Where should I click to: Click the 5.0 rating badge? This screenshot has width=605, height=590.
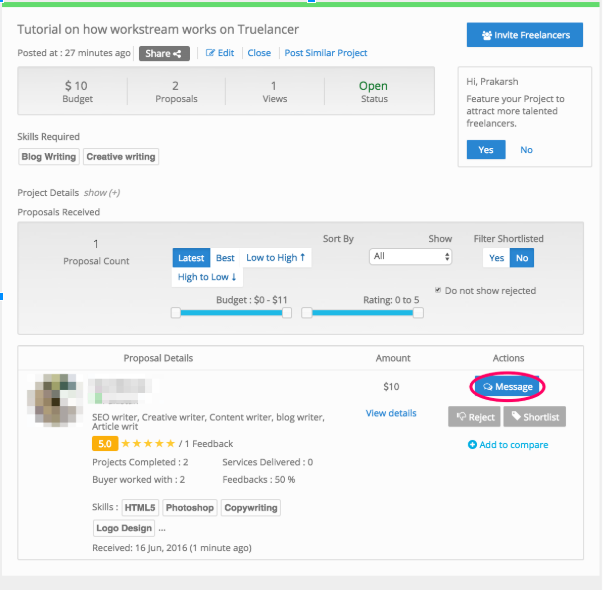coord(105,445)
